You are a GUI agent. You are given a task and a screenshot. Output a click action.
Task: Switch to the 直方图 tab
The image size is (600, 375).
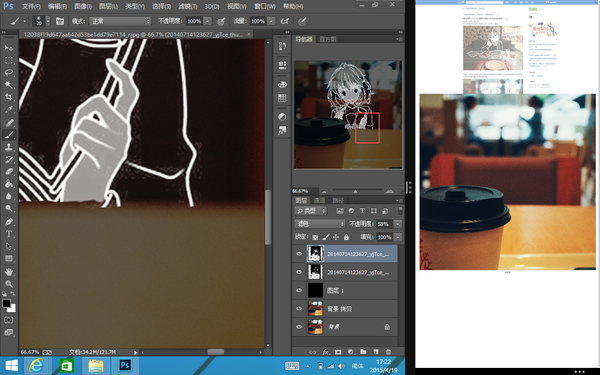(x=328, y=39)
